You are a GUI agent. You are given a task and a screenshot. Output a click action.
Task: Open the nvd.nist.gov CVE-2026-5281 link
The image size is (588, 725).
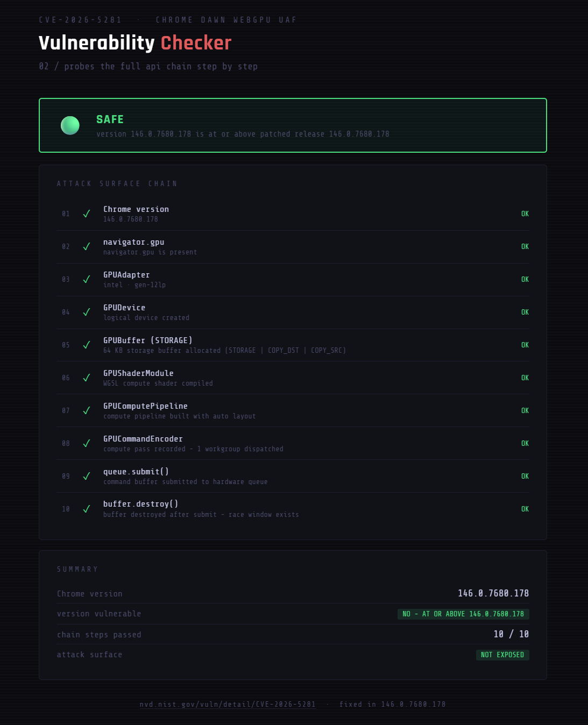pyautogui.click(x=228, y=705)
